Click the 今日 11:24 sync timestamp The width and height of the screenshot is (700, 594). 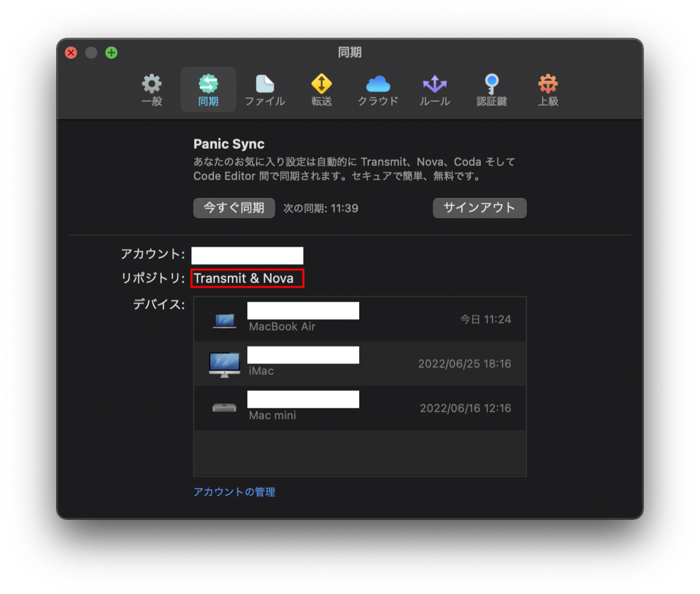coord(485,320)
